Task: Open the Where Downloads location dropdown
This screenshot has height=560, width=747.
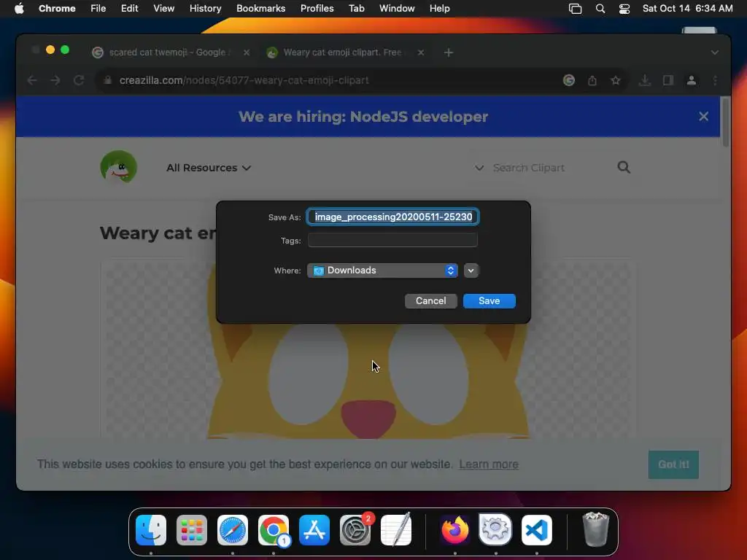Action: coord(382,271)
